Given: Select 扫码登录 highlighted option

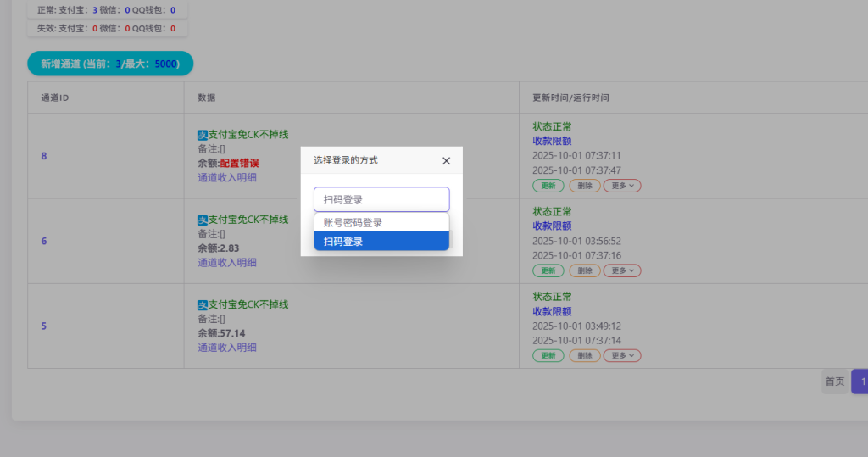Looking at the screenshot, I should 381,242.
